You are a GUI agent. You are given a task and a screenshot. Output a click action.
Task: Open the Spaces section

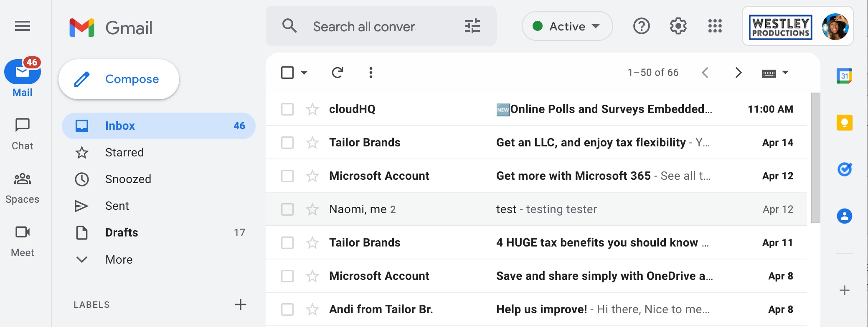(23, 188)
